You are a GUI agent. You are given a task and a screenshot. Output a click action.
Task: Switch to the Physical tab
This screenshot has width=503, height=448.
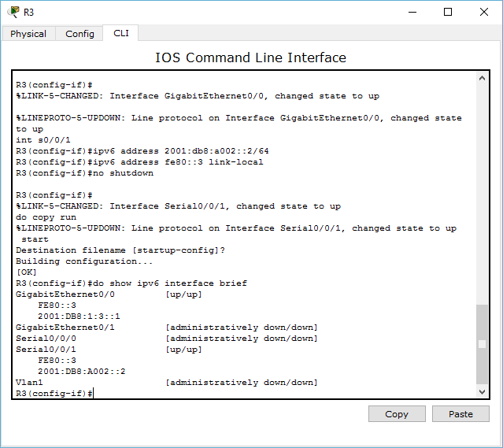[28, 34]
